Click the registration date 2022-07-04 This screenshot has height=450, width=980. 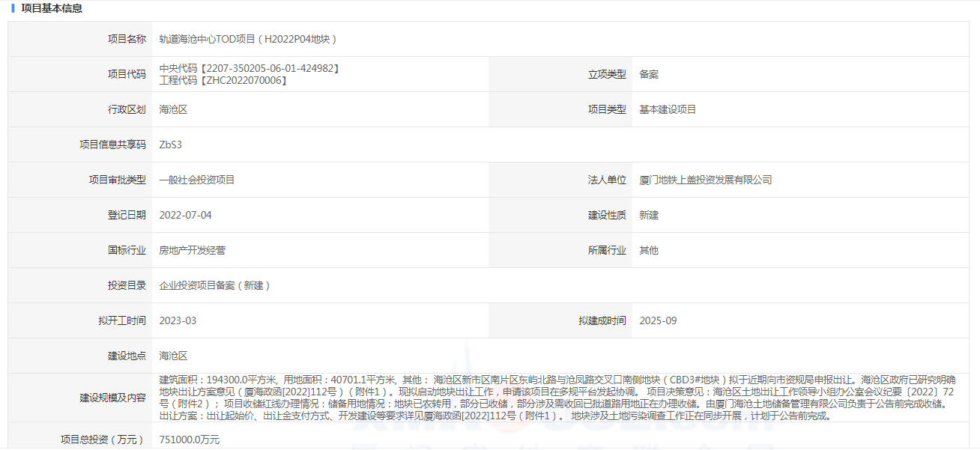[186, 215]
